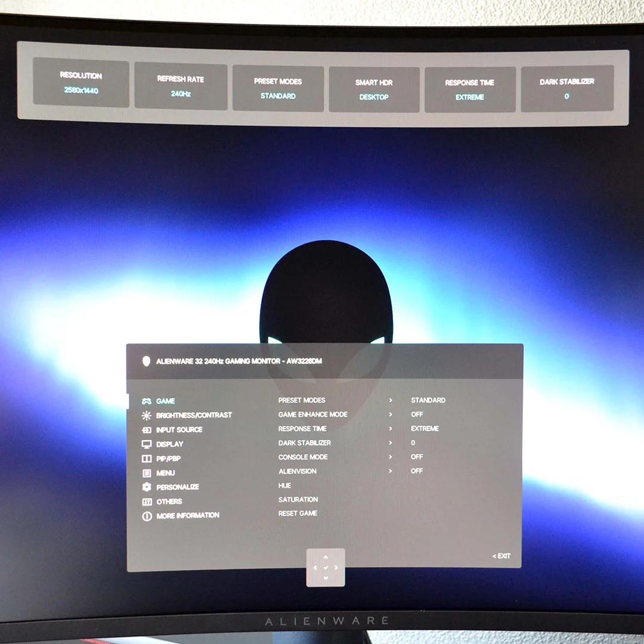Screen dimensions: 644x644
Task: Select the Menu list icon
Action: point(147,473)
